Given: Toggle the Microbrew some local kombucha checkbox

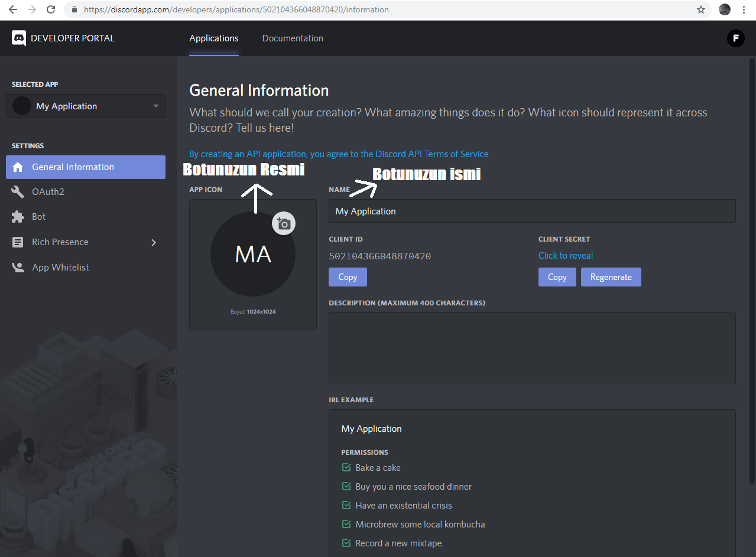Looking at the screenshot, I should [346, 524].
